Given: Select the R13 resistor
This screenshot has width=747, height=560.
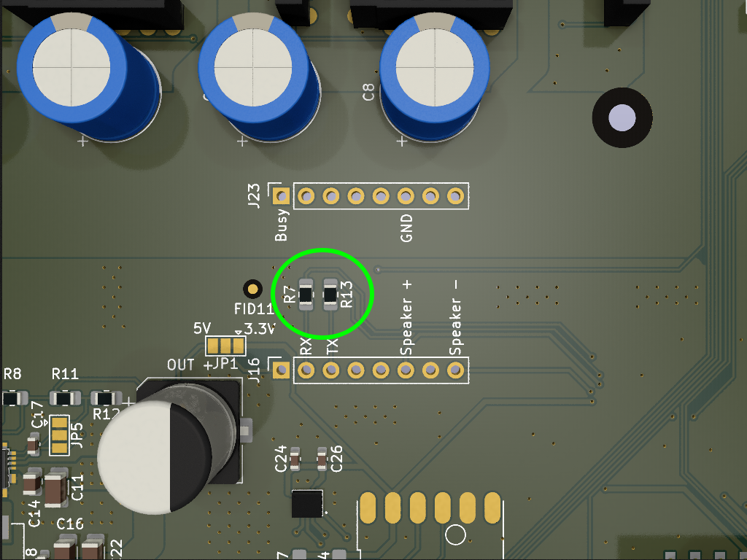Looking at the screenshot, I should pyautogui.click(x=331, y=295).
